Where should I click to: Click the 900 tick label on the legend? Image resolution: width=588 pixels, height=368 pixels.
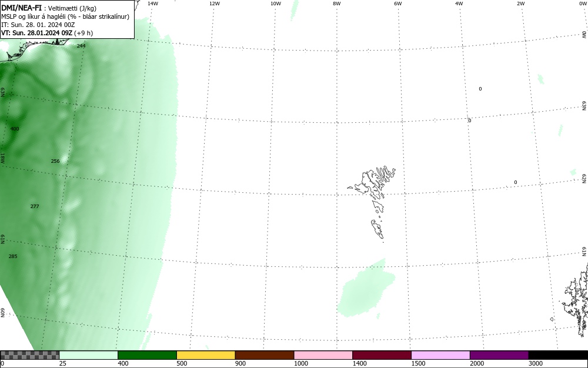pyautogui.click(x=240, y=363)
